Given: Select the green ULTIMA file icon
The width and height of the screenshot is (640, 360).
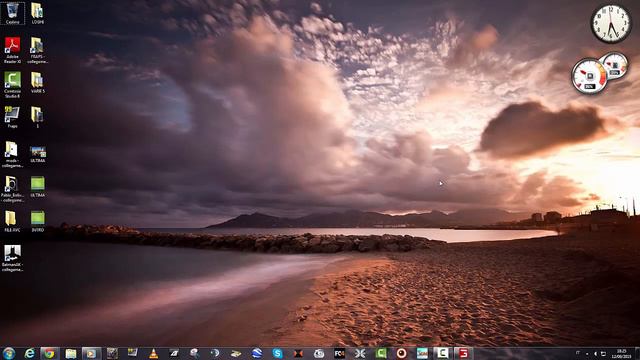Looking at the screenshot, I should (38, 187).
